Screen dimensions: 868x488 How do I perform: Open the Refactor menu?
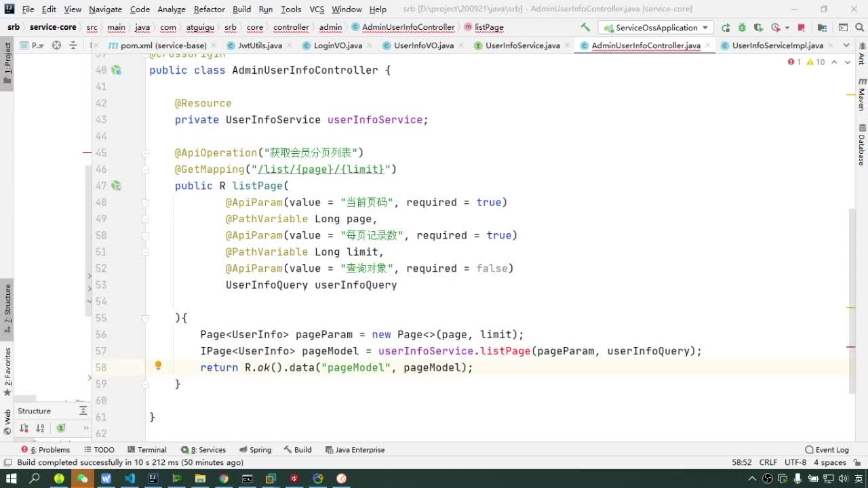pos(209,9)
